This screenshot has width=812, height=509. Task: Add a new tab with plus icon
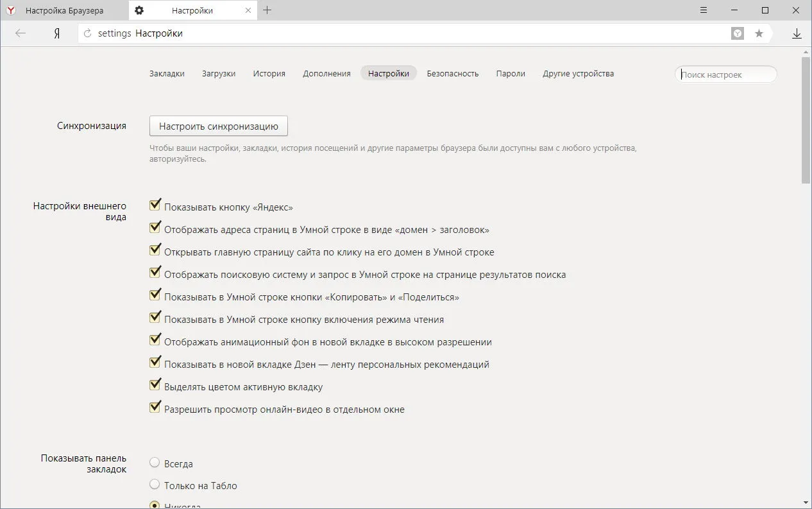267,10
